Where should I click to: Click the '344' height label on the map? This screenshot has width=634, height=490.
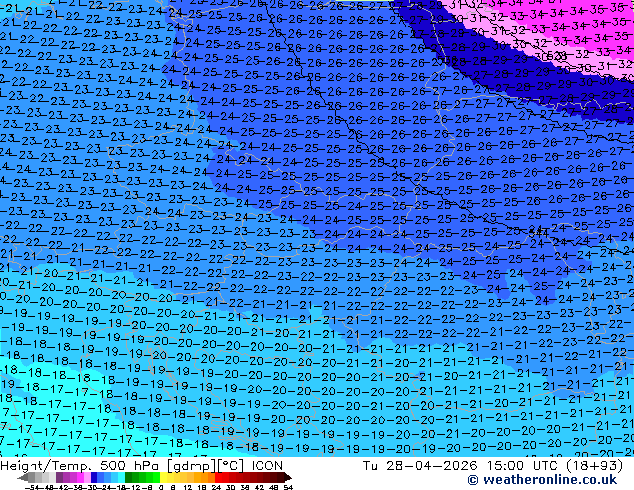539,233
